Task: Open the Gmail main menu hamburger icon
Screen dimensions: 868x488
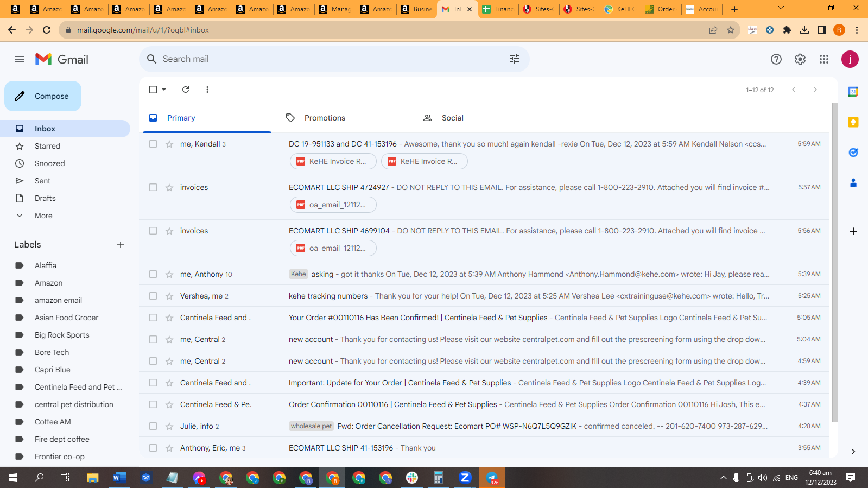Action: pos(20,59)
